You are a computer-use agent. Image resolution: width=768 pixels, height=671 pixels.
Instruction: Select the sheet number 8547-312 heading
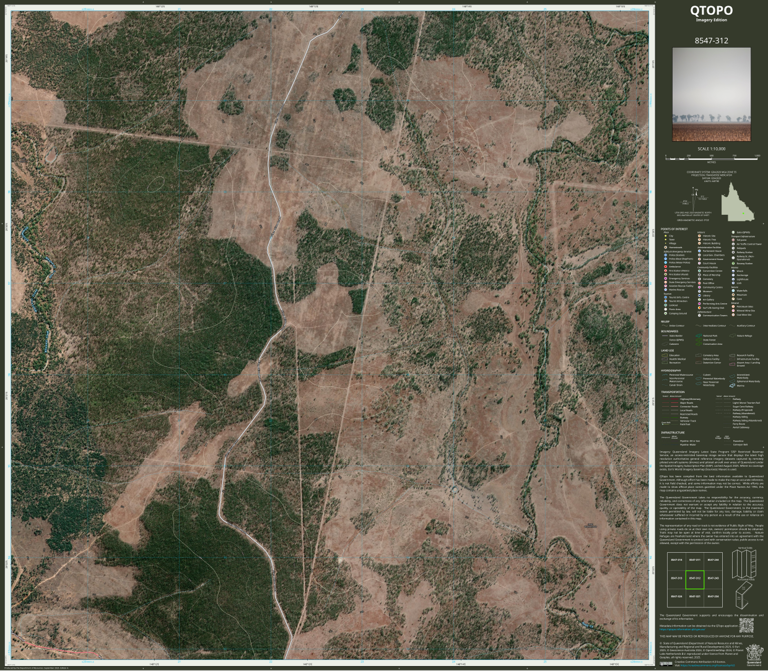[x=711, y=40]
